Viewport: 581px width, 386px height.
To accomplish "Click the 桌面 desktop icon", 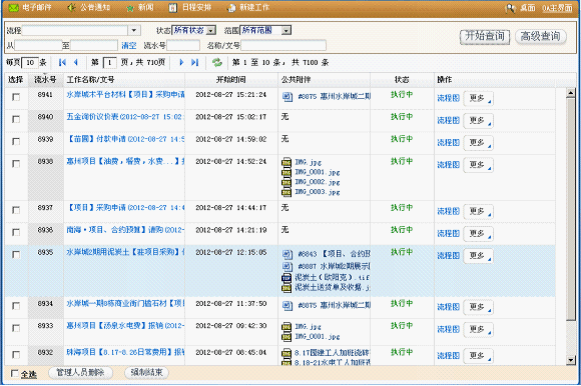I will [511, 8].
